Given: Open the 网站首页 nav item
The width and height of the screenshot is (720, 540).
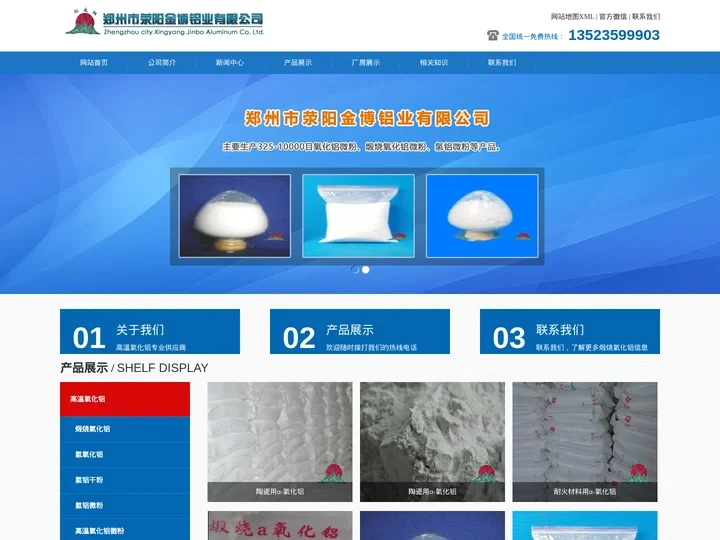Looking at the screenshot, I should [x=94, y=62].
